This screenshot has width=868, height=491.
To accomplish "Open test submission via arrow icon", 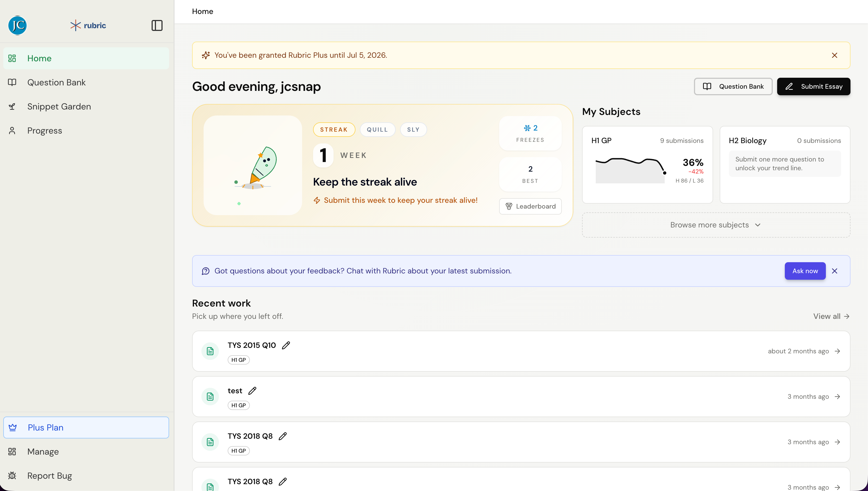I will [x=837, y=397].
